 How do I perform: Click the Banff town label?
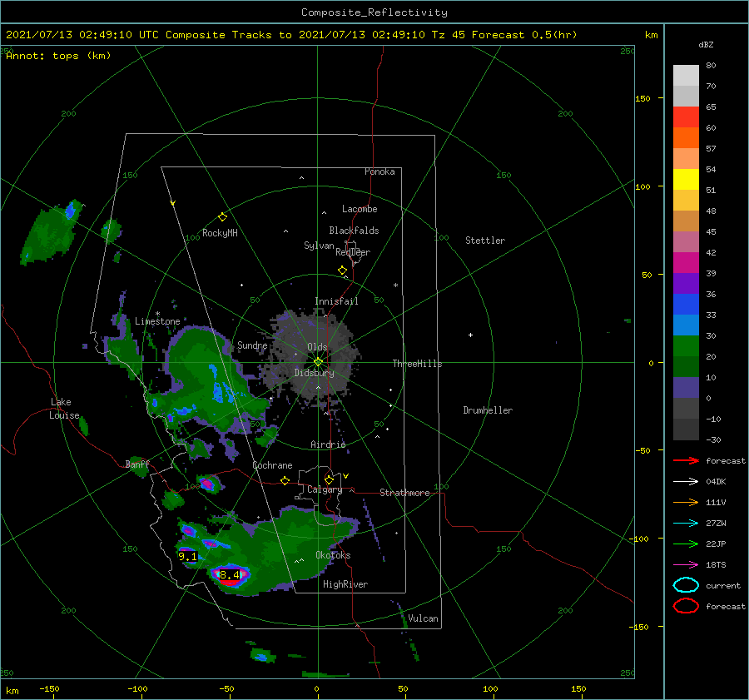(x=137, y=464)
